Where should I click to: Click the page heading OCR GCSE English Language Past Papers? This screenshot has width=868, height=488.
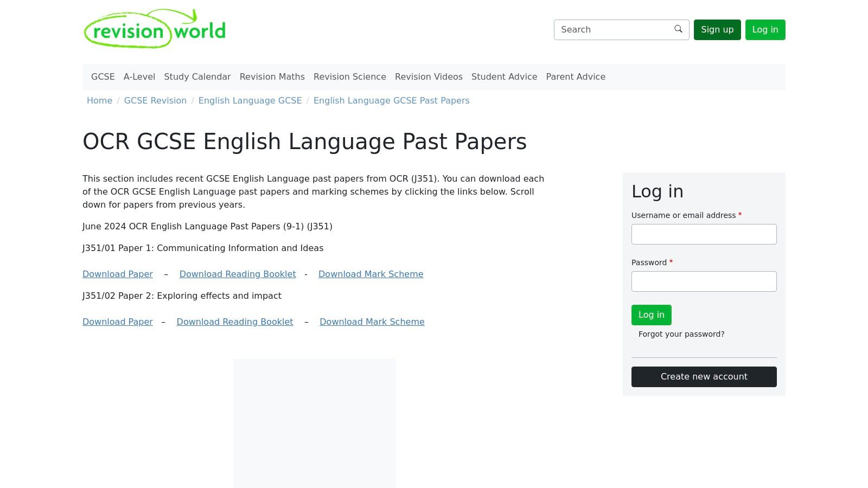(305, 142)
